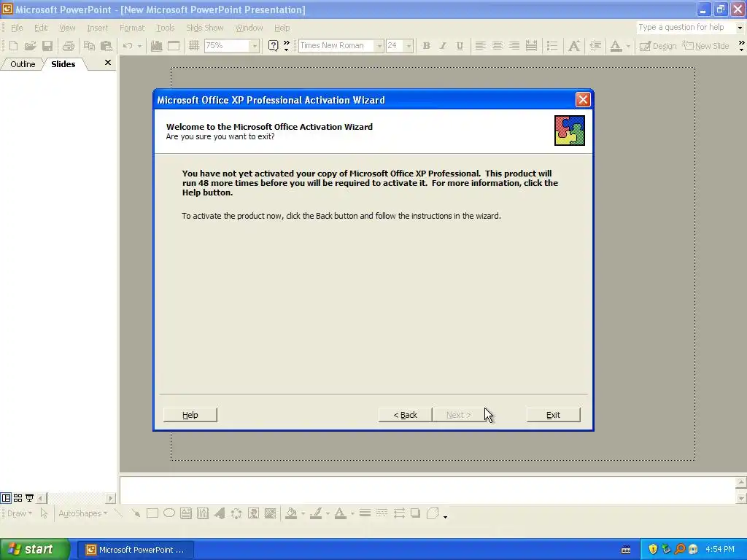This screenshot has width=747, height=560.
Task: Open the Slide Show menu
Action: pyautogui.click(x=205, y=28)
